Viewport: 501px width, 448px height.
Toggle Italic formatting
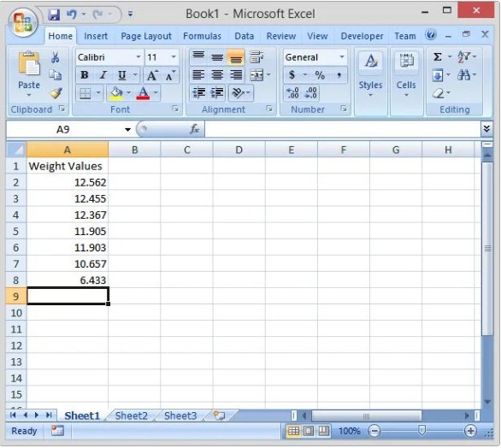click(103, 75)
